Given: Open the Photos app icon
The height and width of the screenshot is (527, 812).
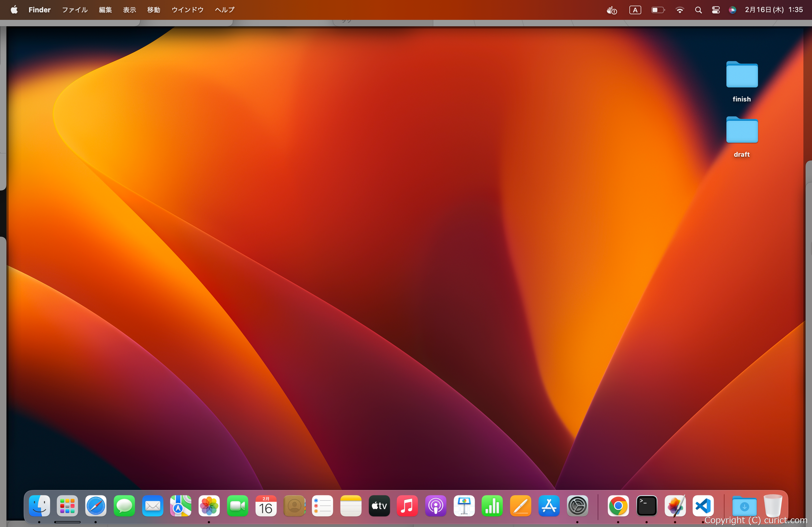Looking at the screenshot, I should [x=209, y=506].
